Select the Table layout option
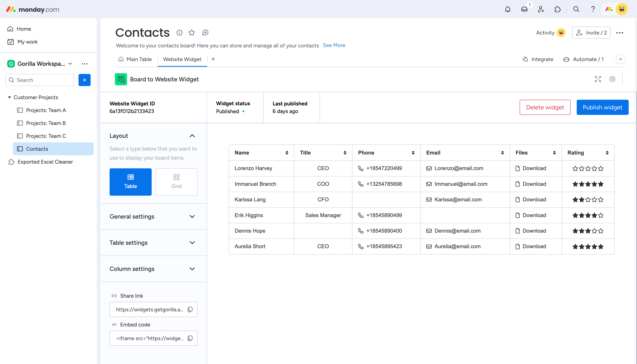The height and width of the screenshot is (364, 637). pyautogui.click(x=130, y=182)
